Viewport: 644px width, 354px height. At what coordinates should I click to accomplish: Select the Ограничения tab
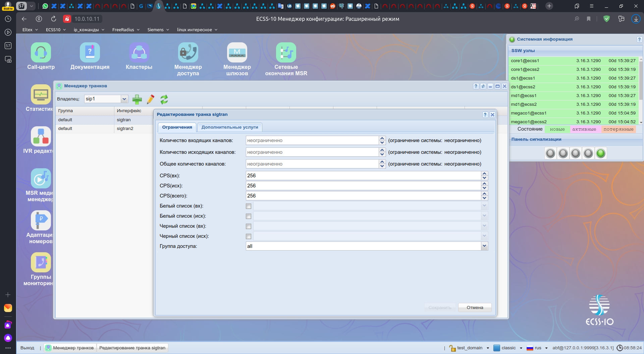point(177,127)
